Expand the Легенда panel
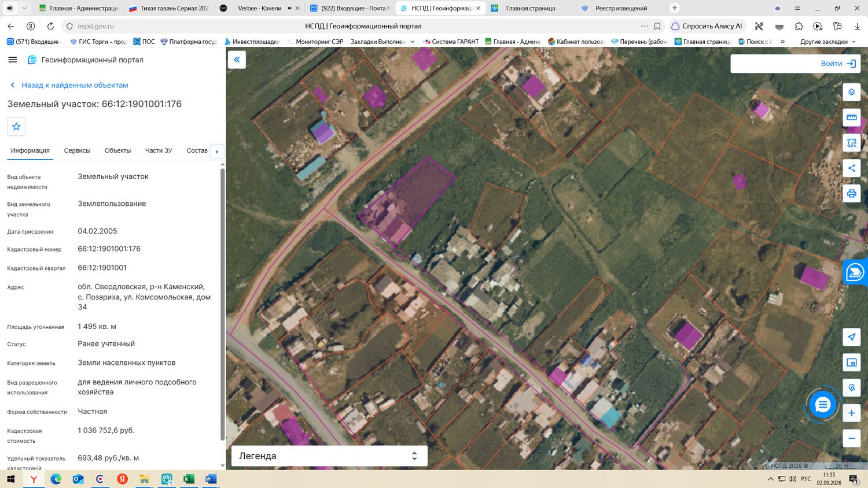The image size is (868, 488). click(x=329, y=456)
